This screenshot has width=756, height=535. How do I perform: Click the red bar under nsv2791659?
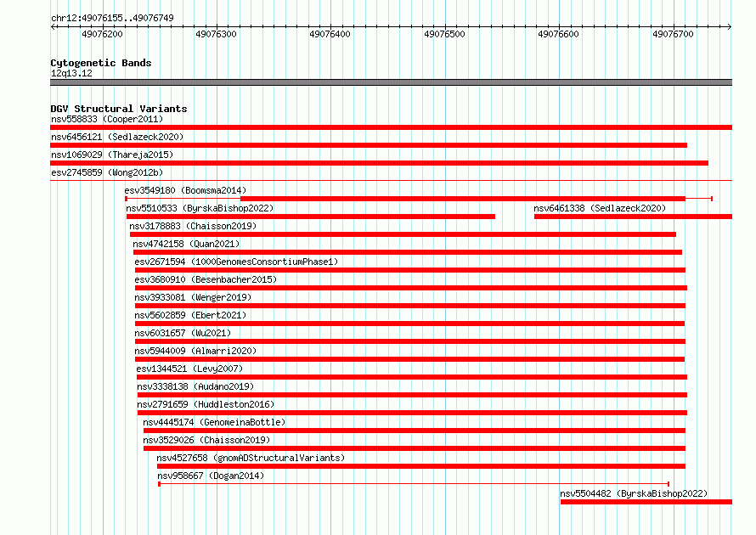click(x=412, y=413)
